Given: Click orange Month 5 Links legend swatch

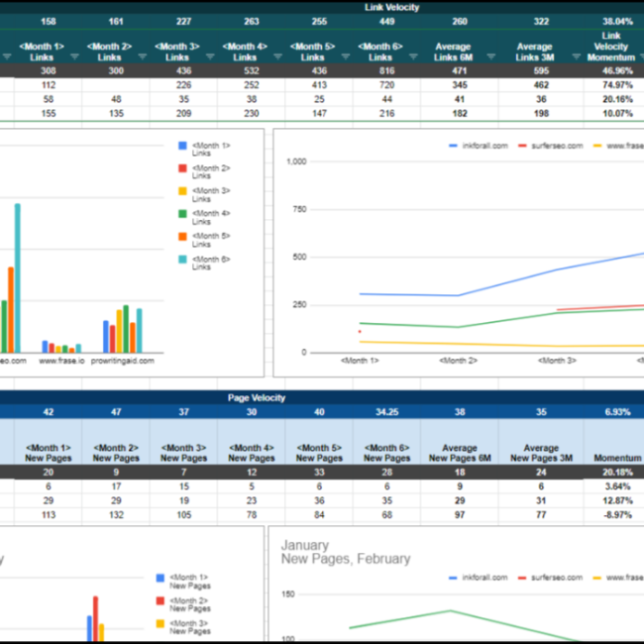Looking at the screenshot, I should coord(182,236).
